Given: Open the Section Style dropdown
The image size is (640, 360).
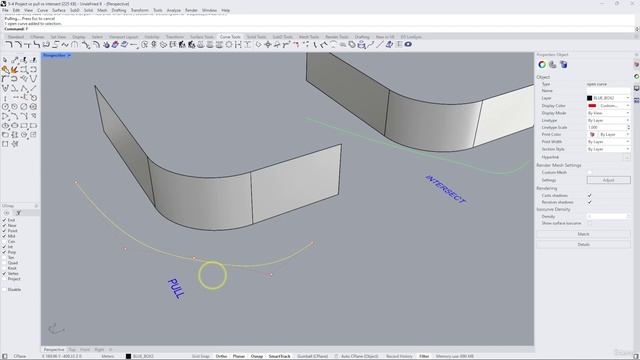Looking at the screenshot, I should [x=608, y=149].
